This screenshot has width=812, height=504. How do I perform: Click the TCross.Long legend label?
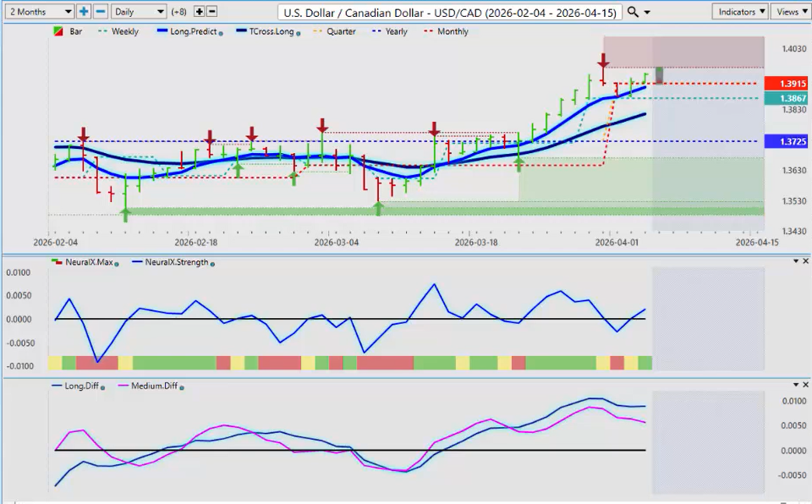(267, 32)
